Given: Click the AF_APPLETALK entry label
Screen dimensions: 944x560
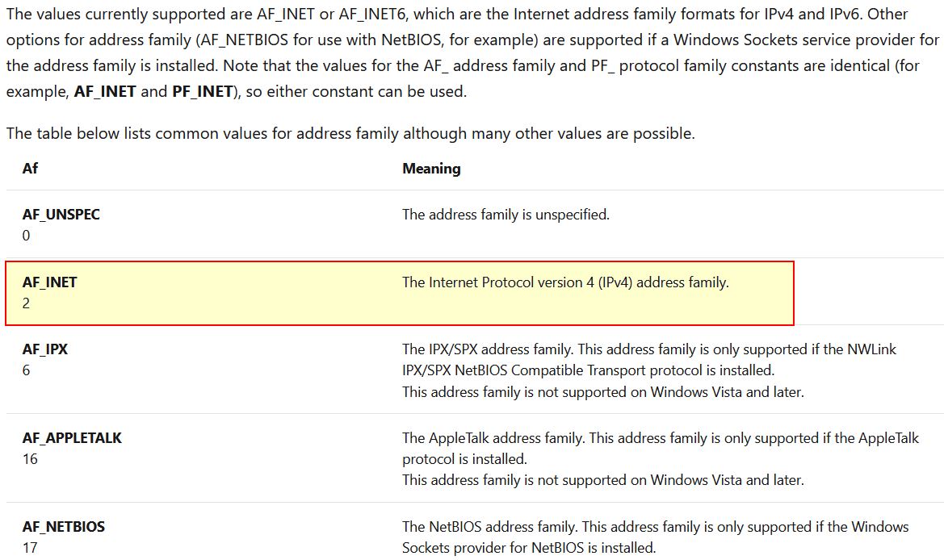Looking at the screenshot, I should [72, 438].
